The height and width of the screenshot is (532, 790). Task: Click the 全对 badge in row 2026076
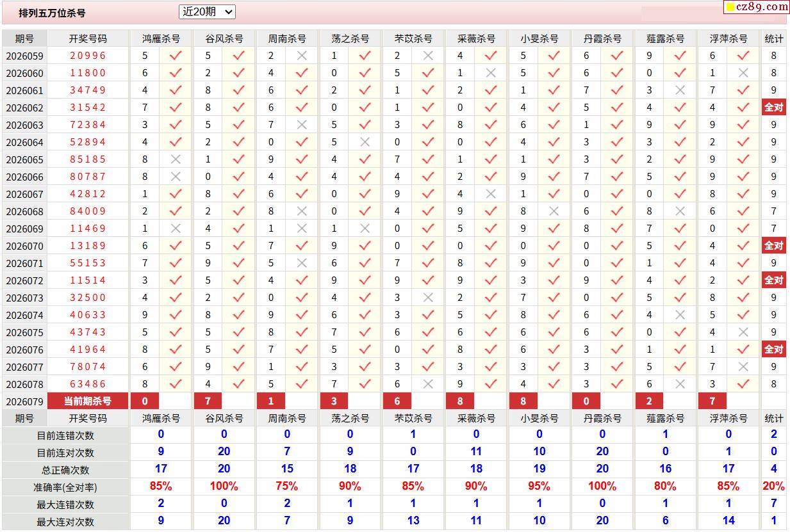pyautogui.click(x=773, y=350)
